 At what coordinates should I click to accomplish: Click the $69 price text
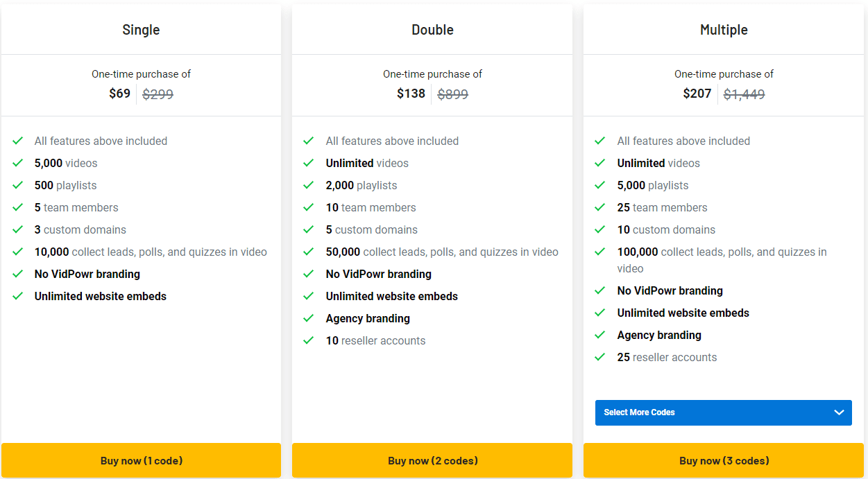click(119, 94)
